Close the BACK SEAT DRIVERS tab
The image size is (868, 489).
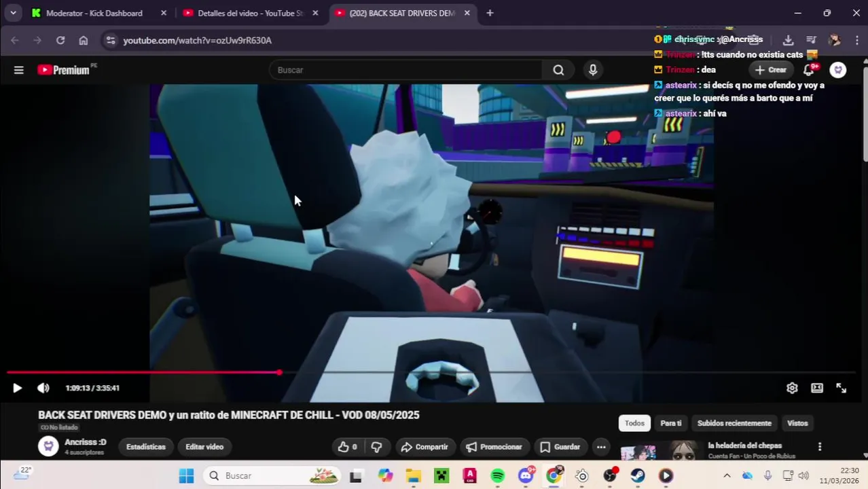click(x=467, y=13)
